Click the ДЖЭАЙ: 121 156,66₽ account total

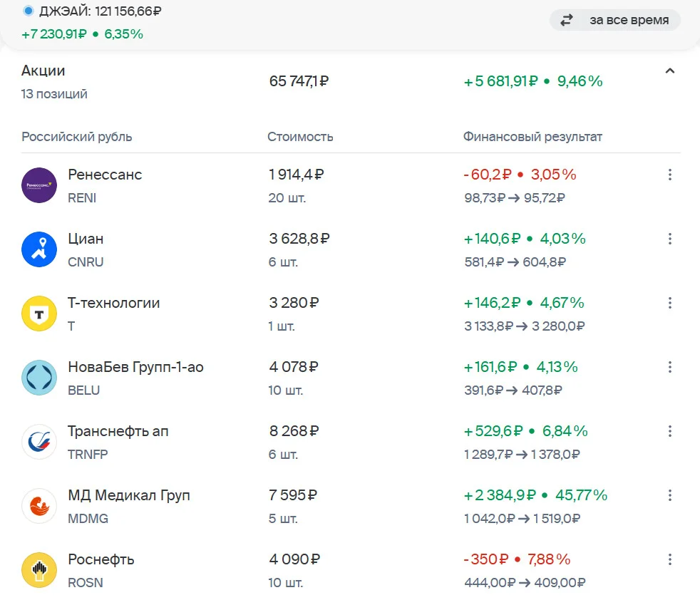point(100,11)
